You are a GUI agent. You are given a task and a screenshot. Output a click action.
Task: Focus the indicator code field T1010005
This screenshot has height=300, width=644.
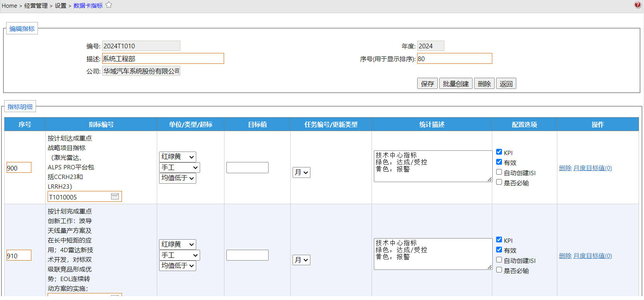[x=84, y=196]
